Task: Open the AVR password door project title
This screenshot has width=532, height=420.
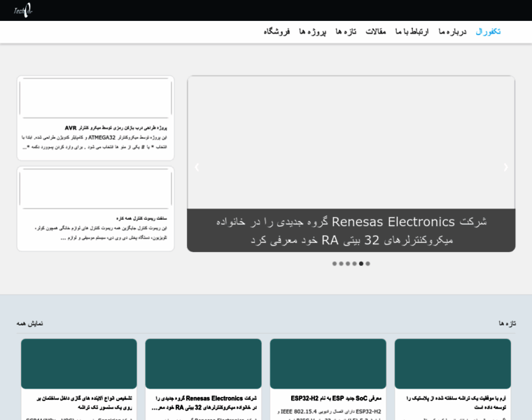Action: (115, 128)
